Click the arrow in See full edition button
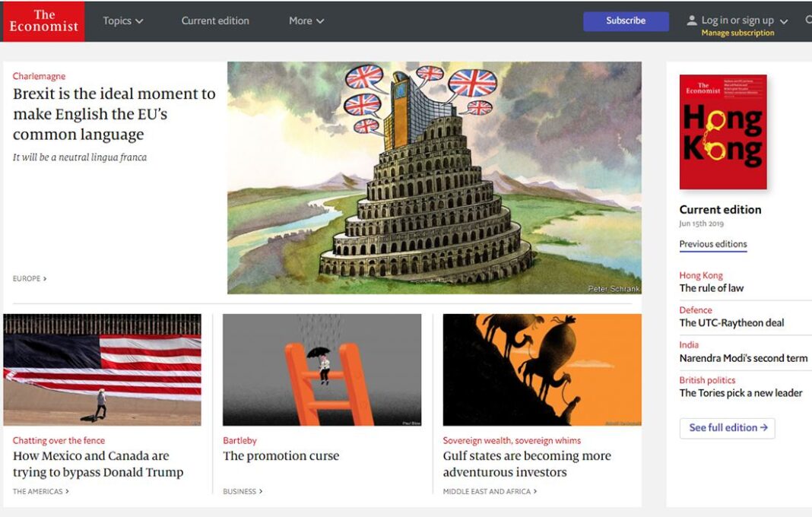Viewport: 812px width, 517px height. [x=763, y=428]
